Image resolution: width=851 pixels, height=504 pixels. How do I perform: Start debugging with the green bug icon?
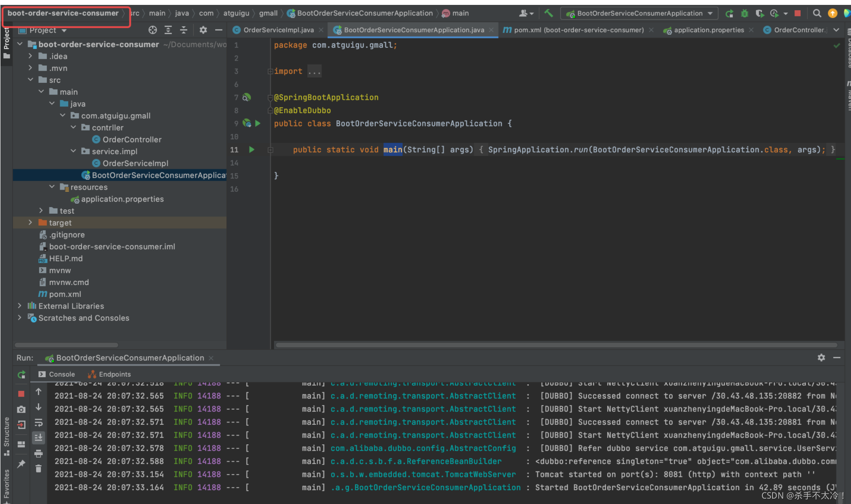point(745,13)
